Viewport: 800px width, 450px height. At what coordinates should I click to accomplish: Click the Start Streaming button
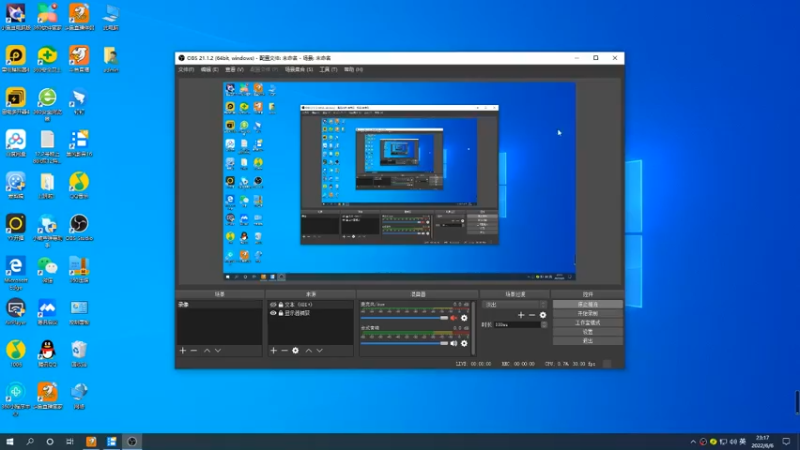pyautogui.click(x=588, y=304)
